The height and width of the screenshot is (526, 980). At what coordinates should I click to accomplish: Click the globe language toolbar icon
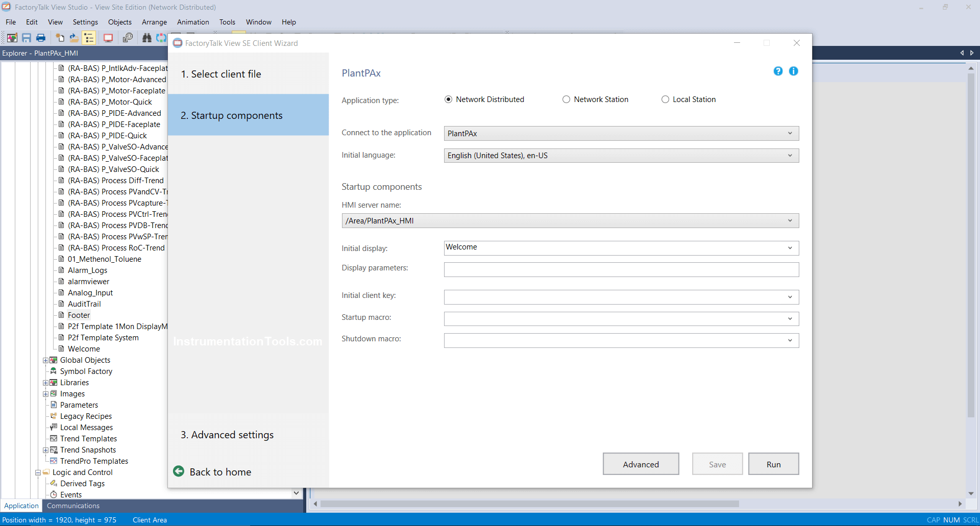coord(128,38)
